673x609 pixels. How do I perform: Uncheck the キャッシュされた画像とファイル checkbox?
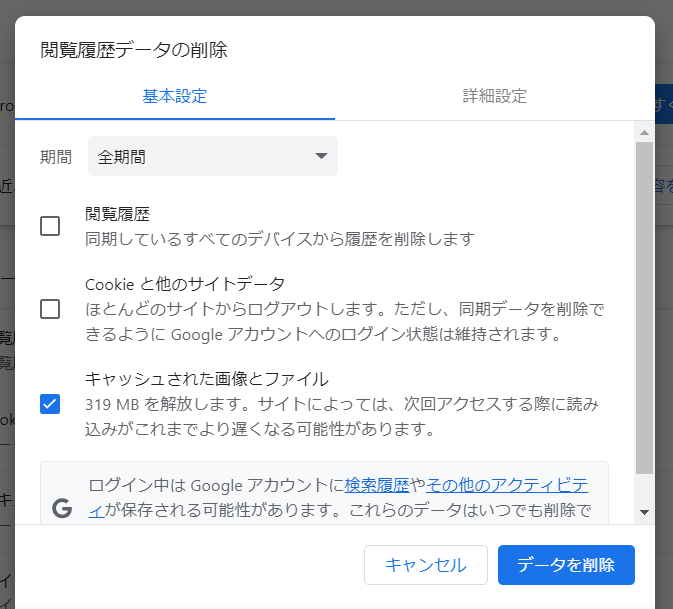tap(50, 404)
